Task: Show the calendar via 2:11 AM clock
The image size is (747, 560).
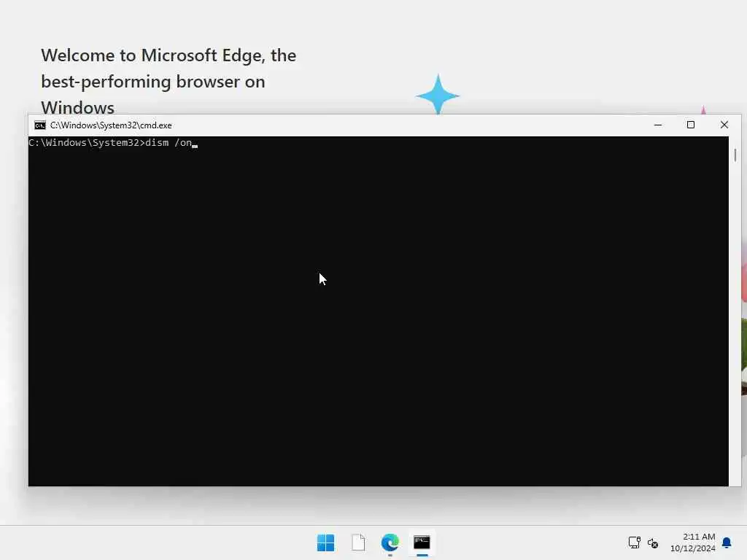Action: (x=693, y=542)
